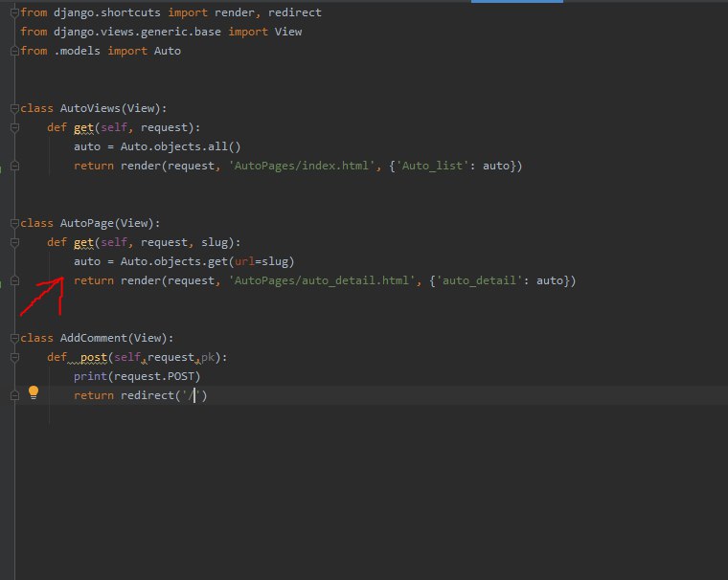Click the class name 'AutoPage'
This screenshot has width=728, height=580.
pyautogui.click(x=87, y=223)
